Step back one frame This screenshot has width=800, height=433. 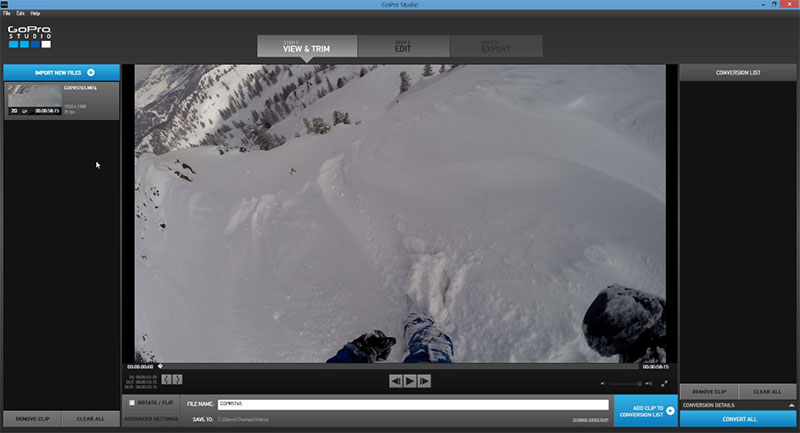tap(396, 381)
